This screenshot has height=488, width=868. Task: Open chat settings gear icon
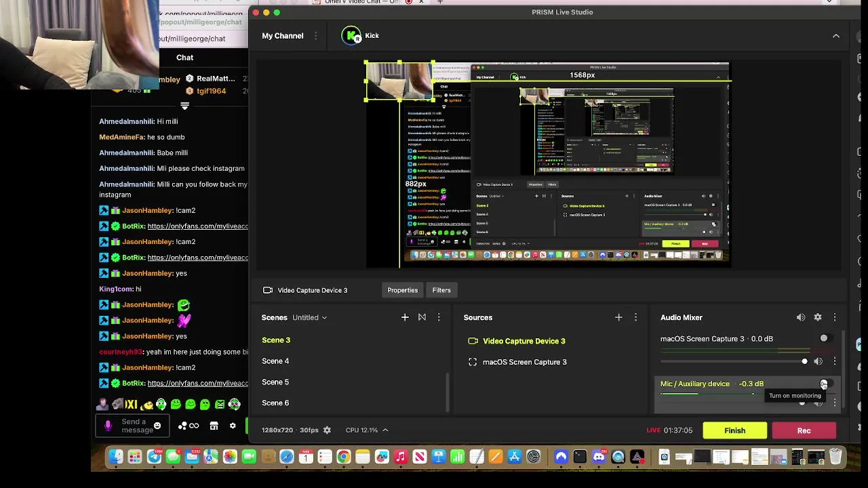pyautogui.click(x=233, y=426)
